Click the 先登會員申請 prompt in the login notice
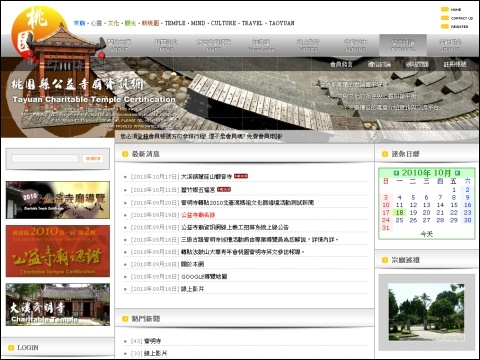 point(264,136)
